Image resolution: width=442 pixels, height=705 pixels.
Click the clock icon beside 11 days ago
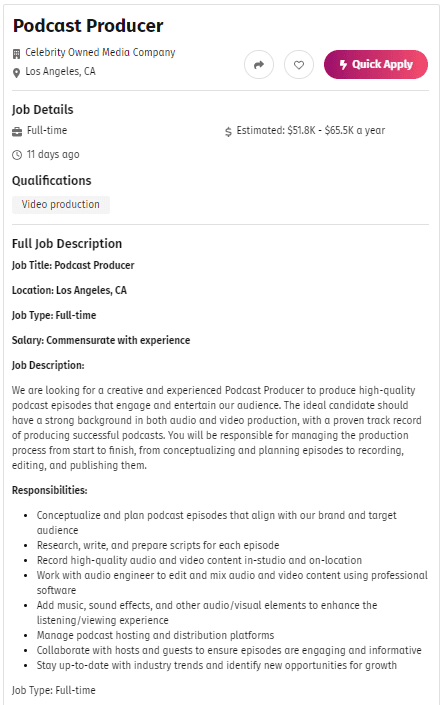pos(17,155)
